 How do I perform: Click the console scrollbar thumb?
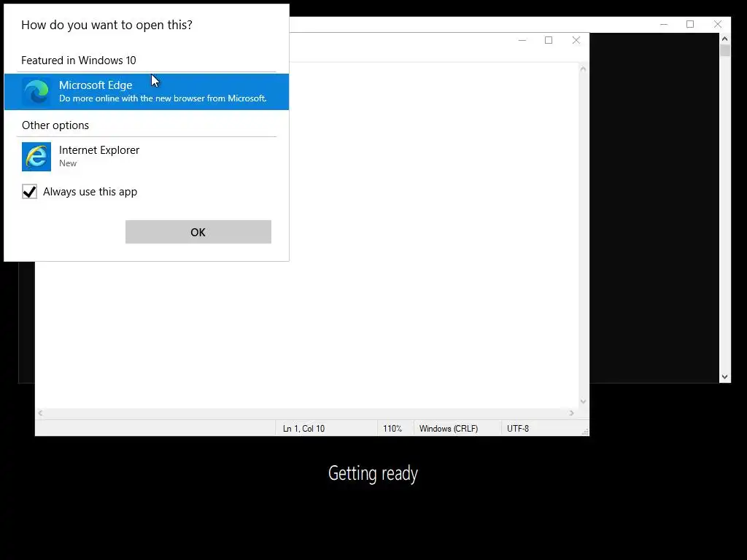click(x=724, y=50)
